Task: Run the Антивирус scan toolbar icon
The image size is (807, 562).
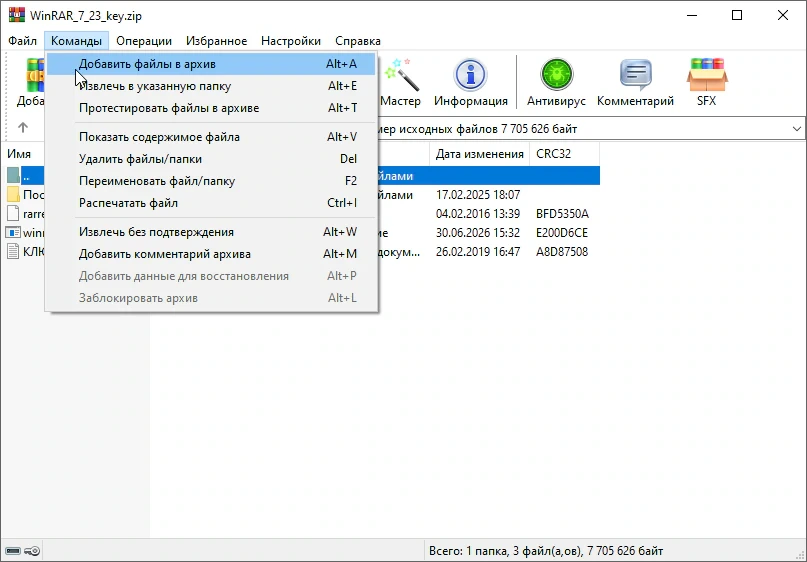Action: tap(556, 81)
